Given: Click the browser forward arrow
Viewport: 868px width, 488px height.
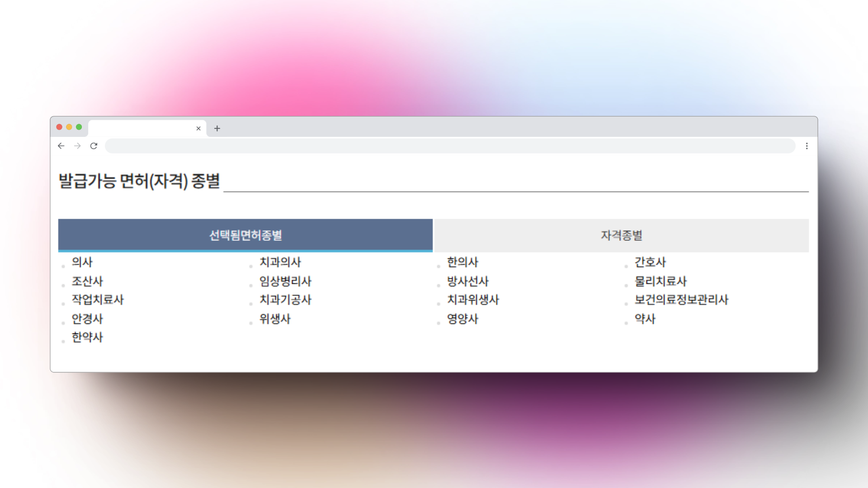Looking at the screenshot, I should pos(77,146).
